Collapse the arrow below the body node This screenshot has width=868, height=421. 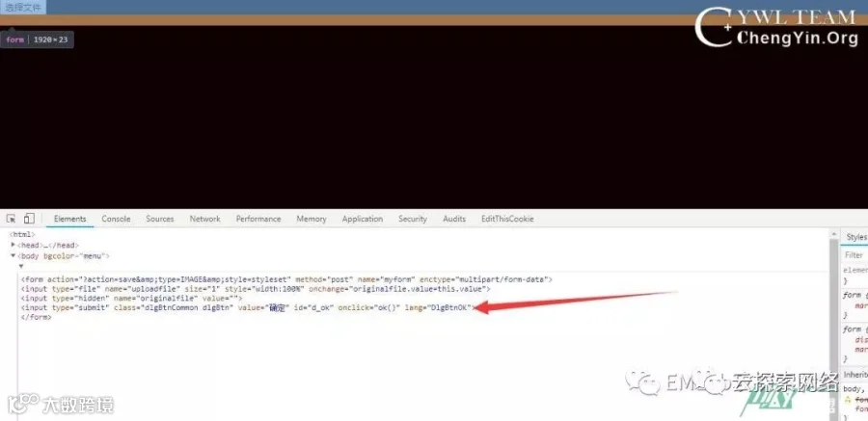(21, 266)
